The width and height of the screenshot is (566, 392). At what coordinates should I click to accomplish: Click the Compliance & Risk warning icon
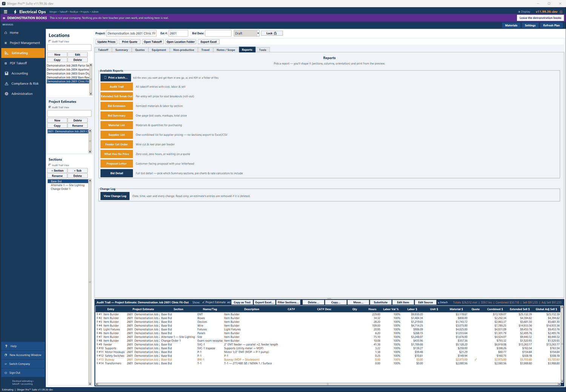[x=6, y=84]
